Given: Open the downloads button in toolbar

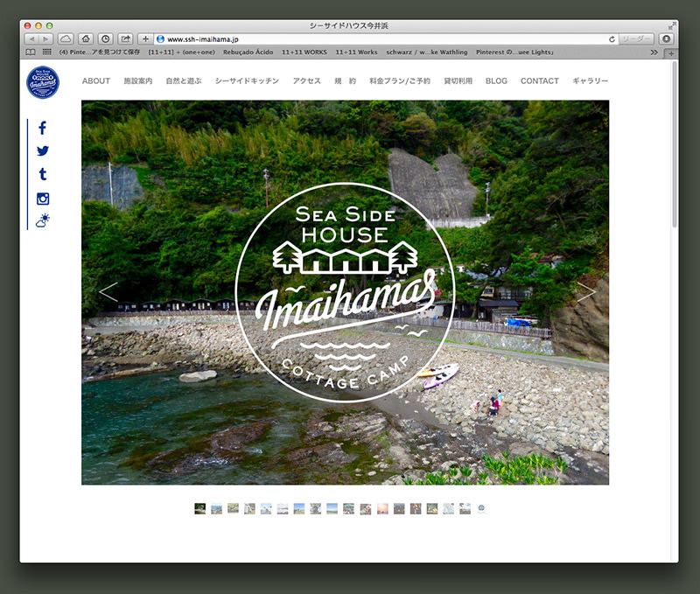Looking at the screenshot, I should pos(667,38).
